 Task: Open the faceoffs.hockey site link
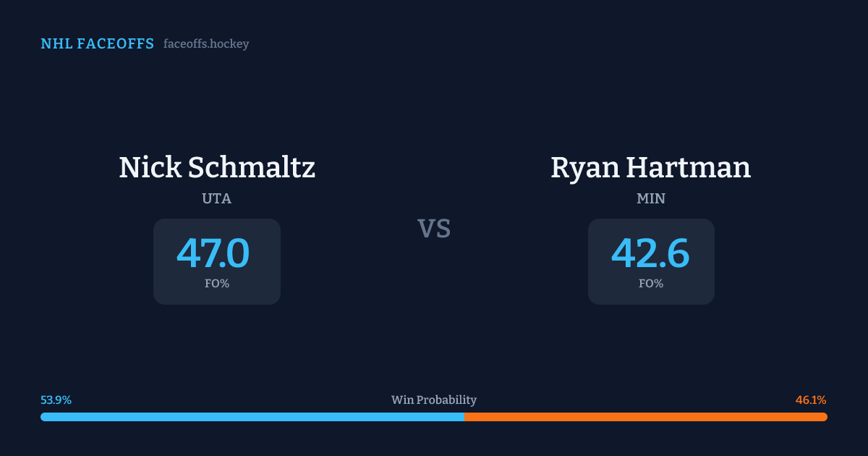pyautogui.click(x=206, y=44)
